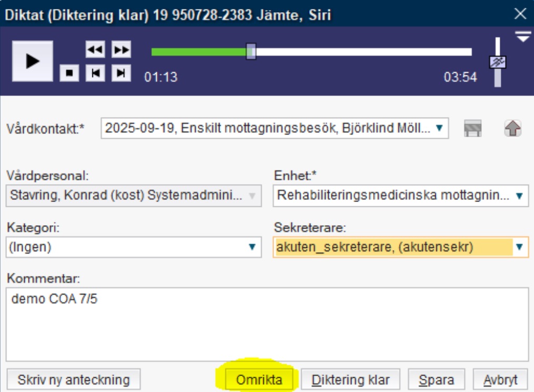Image resolution: width=534 pixels, height=392 pixels.
Task: Rewind the dictation audio
Action: tap(95, 50)
